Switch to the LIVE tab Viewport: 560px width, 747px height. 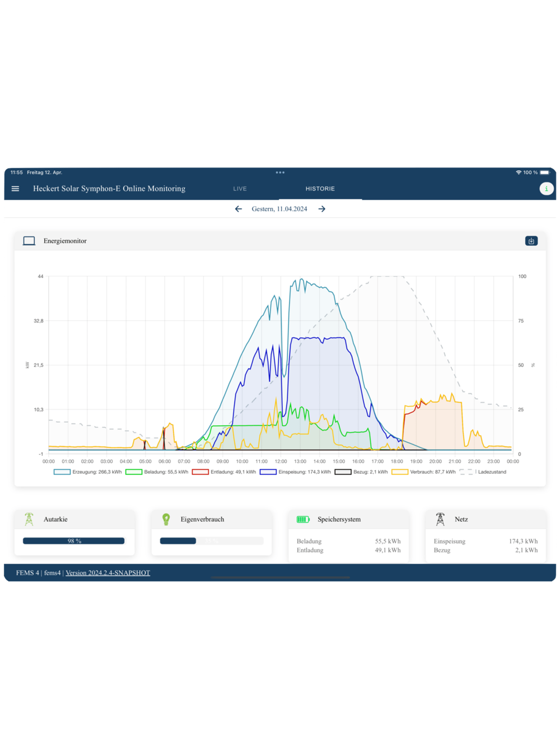240,189
